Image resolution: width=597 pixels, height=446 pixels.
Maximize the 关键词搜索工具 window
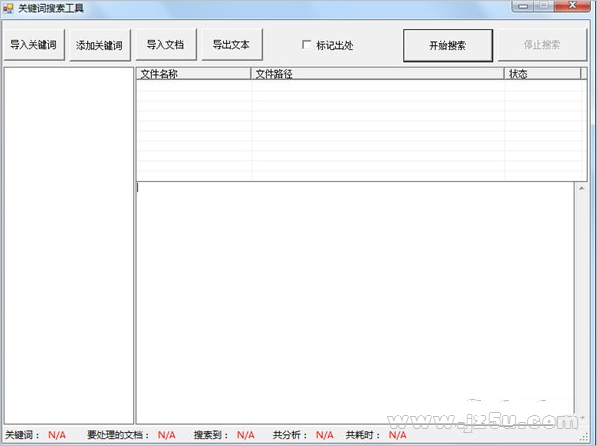tap(545, 6)
